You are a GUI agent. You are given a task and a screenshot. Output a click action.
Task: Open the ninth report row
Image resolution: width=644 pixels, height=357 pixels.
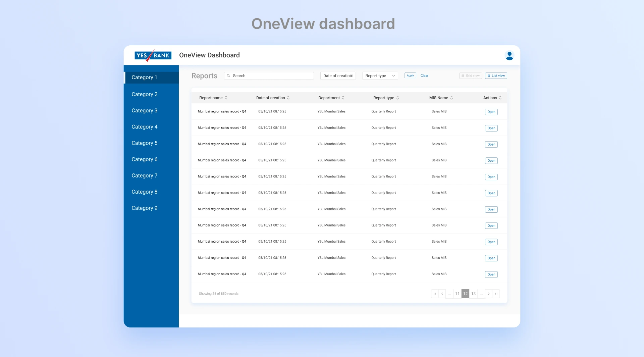(491, 242)
